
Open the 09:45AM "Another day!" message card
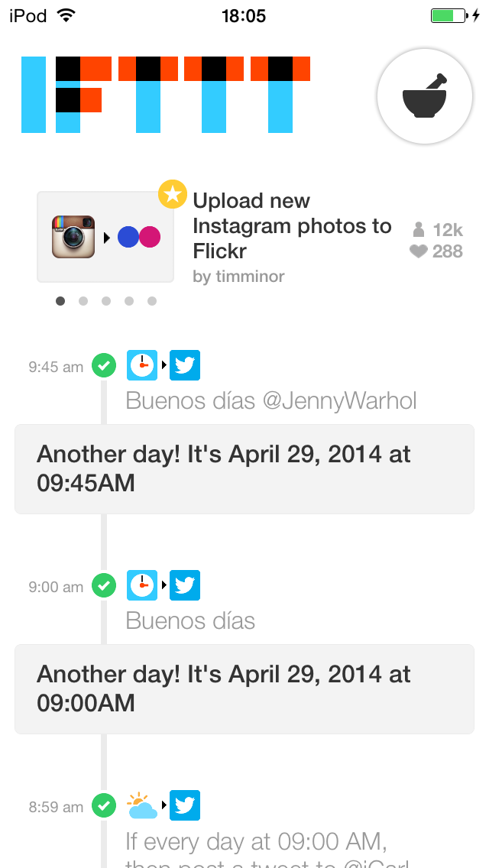click(x=244, y=469)
